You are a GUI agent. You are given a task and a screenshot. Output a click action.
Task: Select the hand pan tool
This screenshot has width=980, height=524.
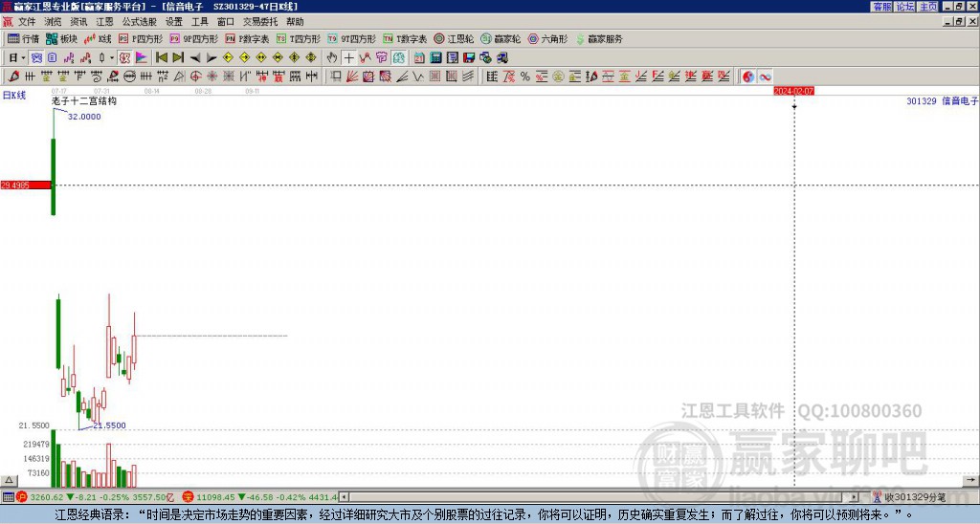(x=332, y=58)
